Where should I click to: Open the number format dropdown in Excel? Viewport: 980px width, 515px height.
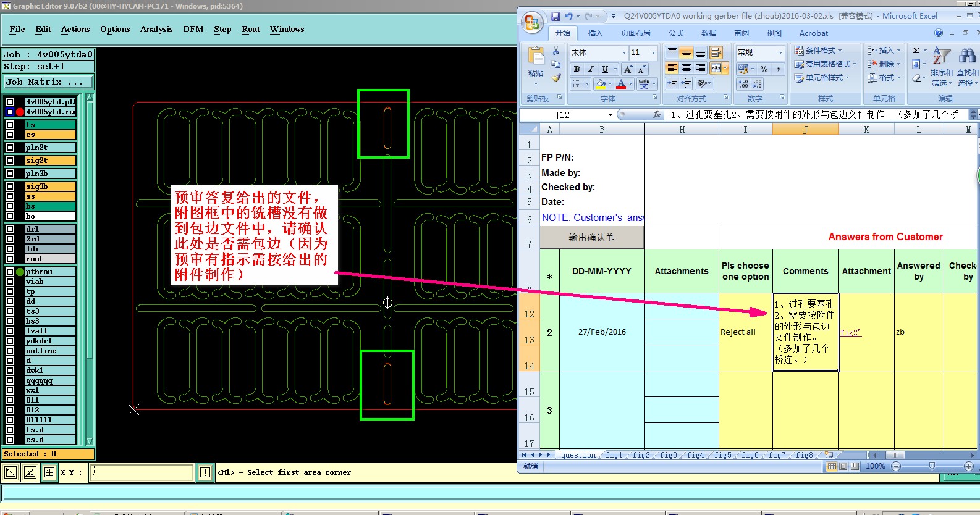point(781,52)
